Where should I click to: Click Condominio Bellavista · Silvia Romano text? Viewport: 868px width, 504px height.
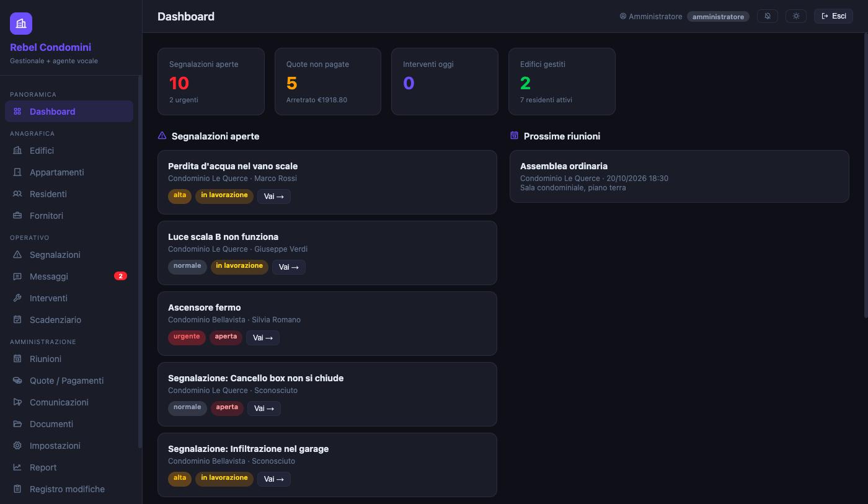coord(234,320)
